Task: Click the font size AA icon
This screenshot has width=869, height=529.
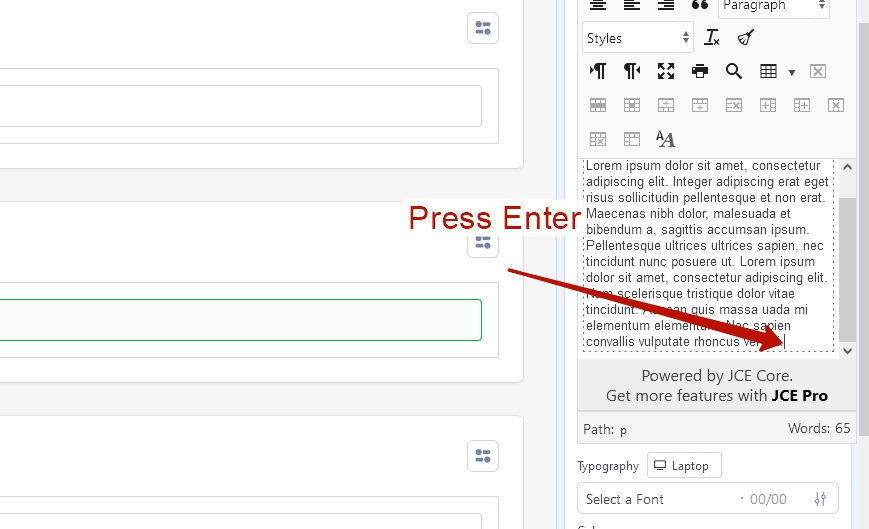Action: [665, 139]
